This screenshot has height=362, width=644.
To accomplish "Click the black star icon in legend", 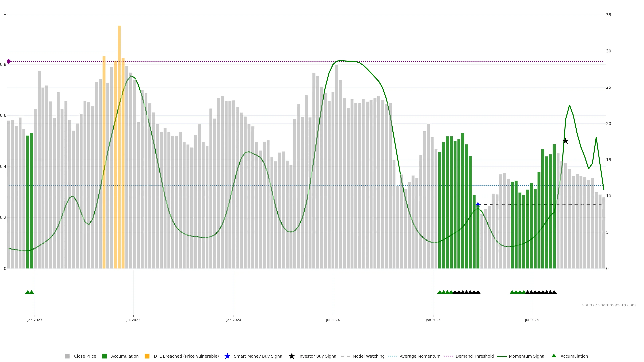I will click(291, 356).
